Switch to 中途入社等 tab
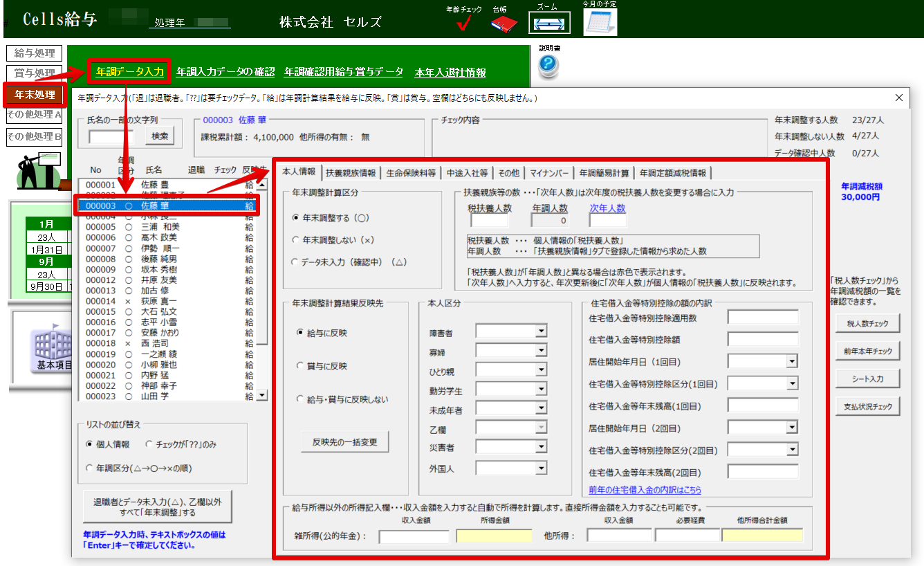924x566 pixels. (x=468, y=173)
